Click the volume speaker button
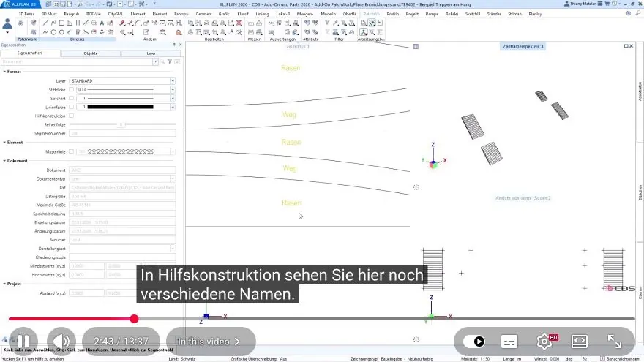The width and height of the screenshot is (644, 362). 61,341
